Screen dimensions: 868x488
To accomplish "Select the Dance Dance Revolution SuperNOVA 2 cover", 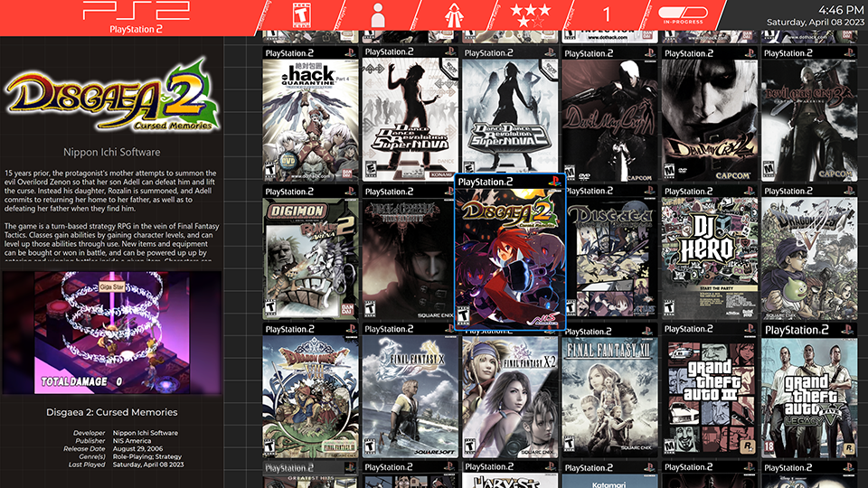I will (x=510, y=110).
